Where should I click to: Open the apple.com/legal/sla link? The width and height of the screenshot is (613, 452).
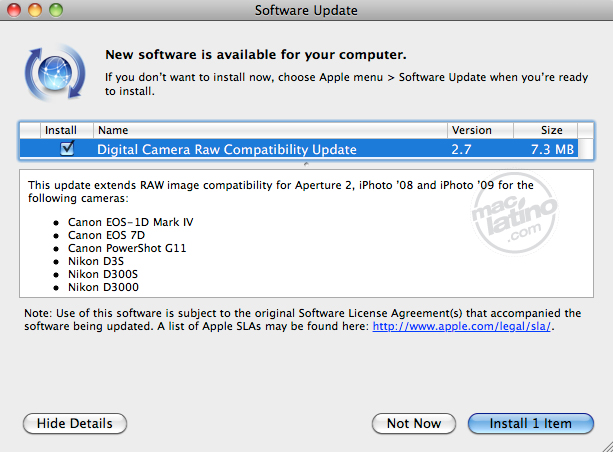(461, 326)
